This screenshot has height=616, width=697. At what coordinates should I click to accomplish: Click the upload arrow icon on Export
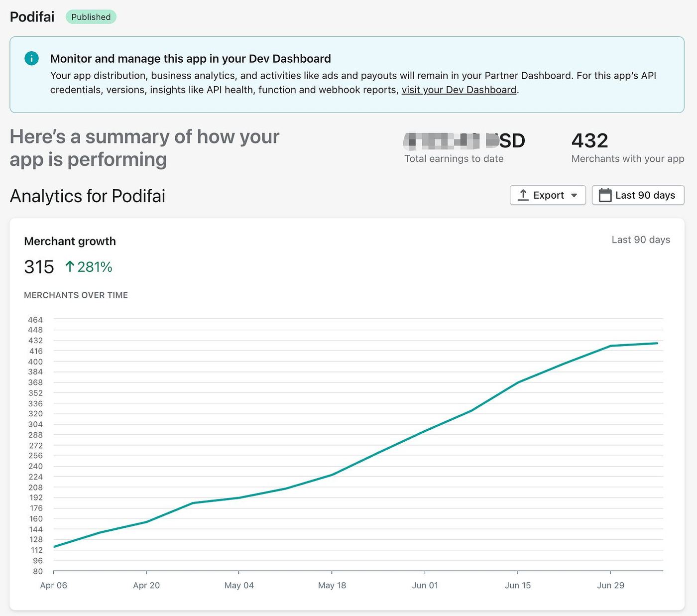[x=523, y=195]
